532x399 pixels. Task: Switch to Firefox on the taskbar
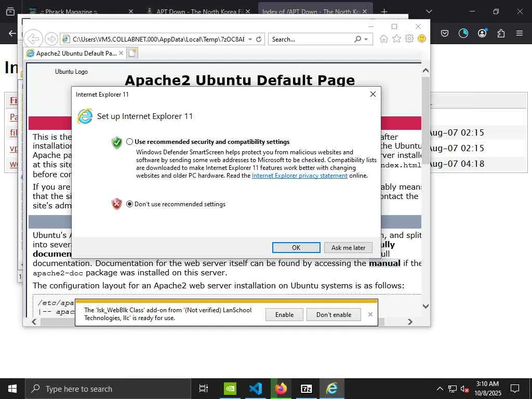pyautogui.click(x=281, y=389)
